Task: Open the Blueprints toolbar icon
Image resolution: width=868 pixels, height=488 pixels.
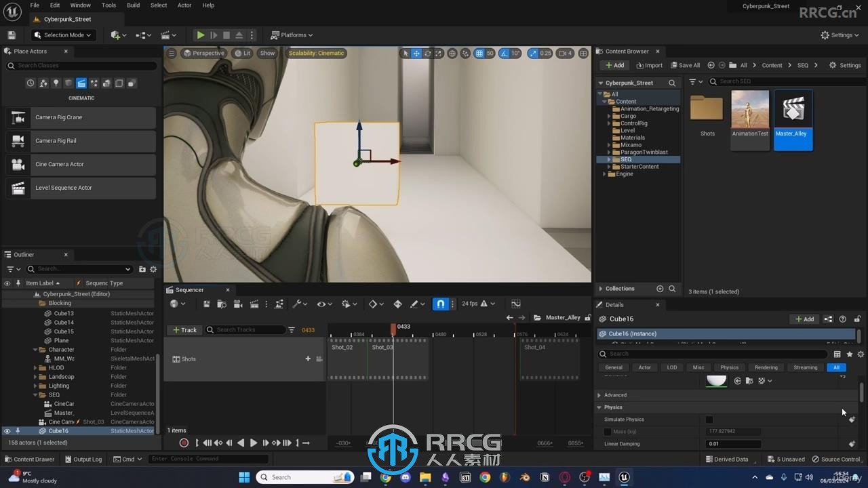Action: pyautogui.click(x=143, y=35)
